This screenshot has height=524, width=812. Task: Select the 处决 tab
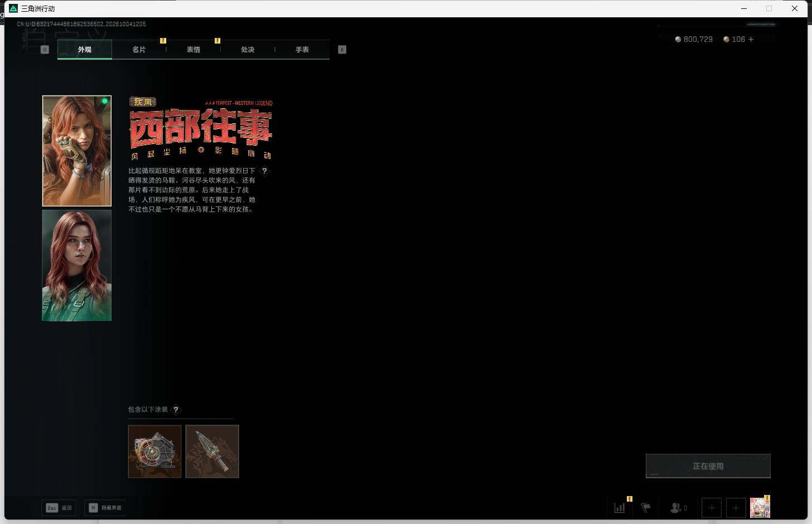click(x=248, y=50)
